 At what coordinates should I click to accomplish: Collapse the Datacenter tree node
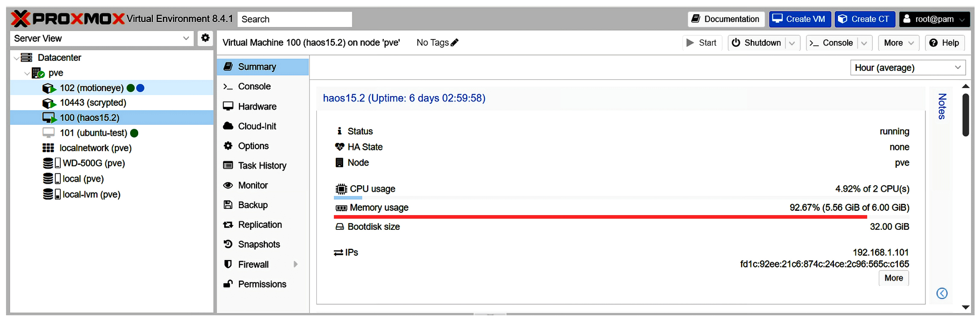tap(16, 58)
